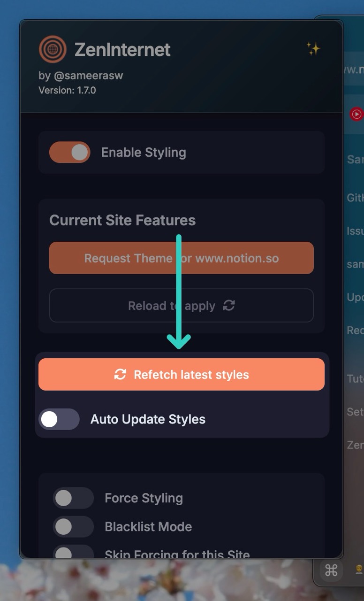The image size is (364, 601).
Task: Click the Refetch latest styles button
Action: [182, 374]
